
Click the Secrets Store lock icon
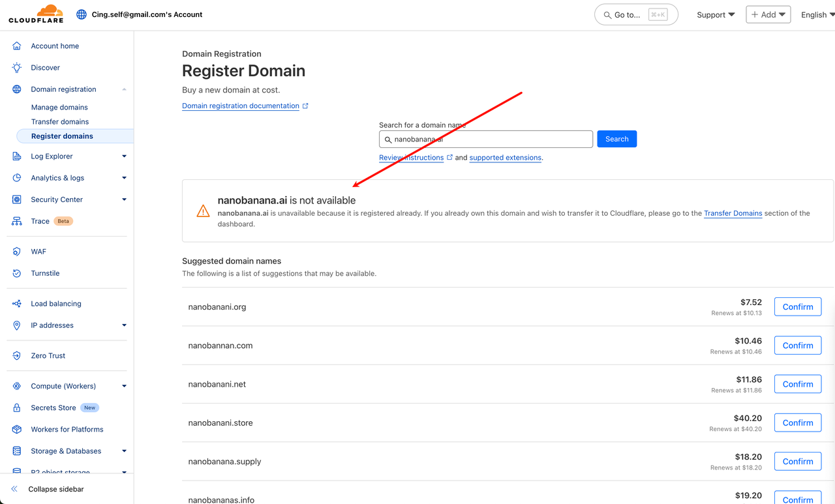[x=17, y=408]
